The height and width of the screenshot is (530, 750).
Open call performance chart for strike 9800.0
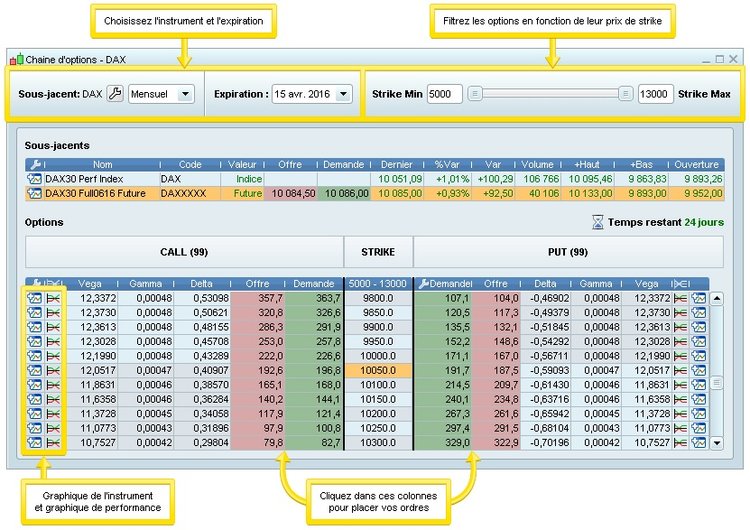[x=53, y=298]
